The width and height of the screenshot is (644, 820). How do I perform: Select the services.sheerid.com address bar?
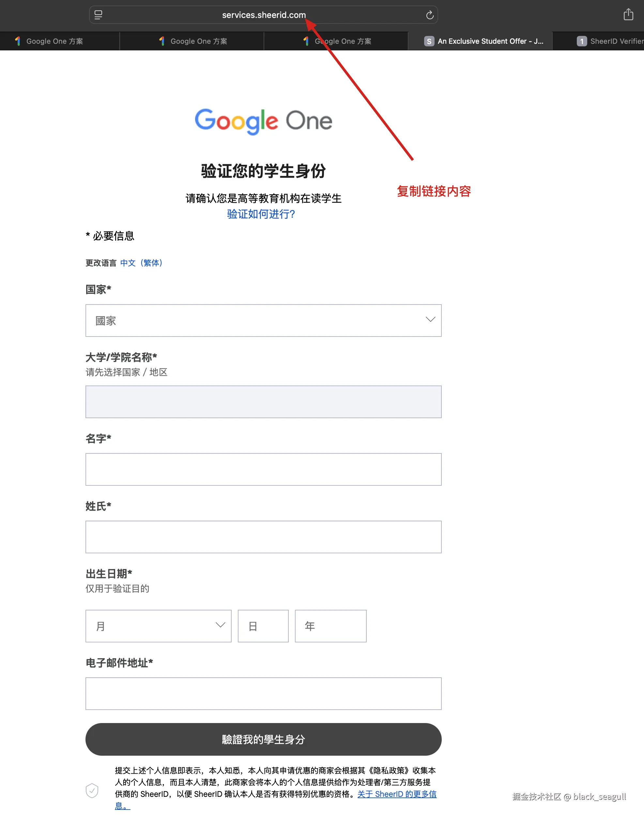click(x=263, y=15)
